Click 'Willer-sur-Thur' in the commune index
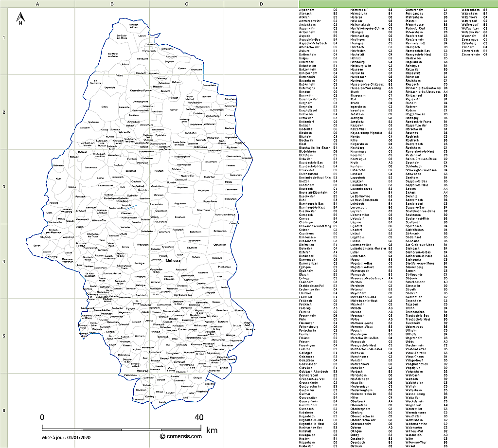This screenshot has width=498, height=448. (x=416, y=442)
